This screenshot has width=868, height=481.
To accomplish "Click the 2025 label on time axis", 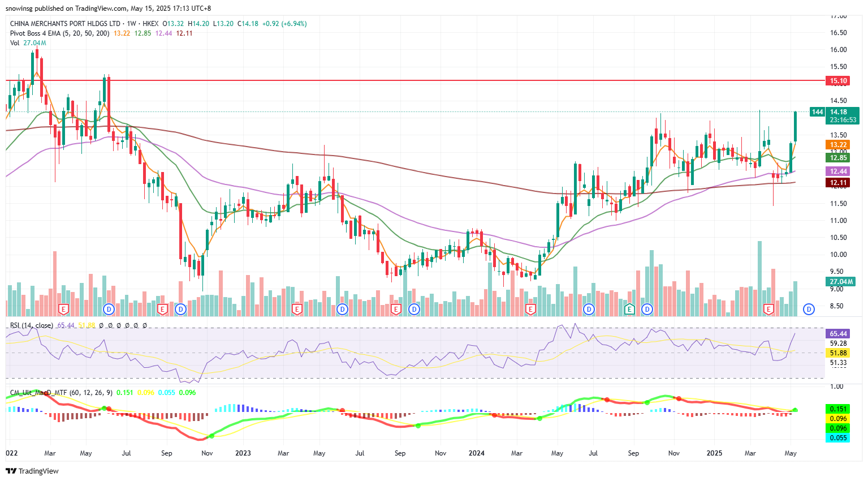I will click(714, 453).
